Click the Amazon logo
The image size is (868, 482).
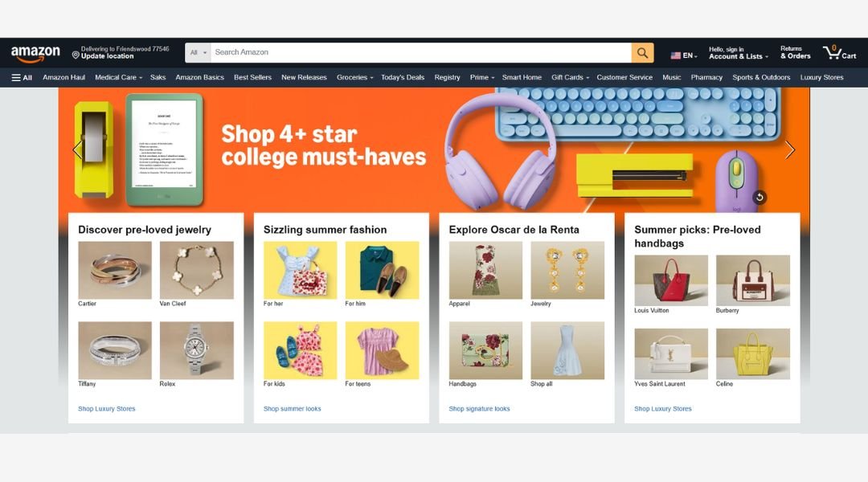click(35, 54)
